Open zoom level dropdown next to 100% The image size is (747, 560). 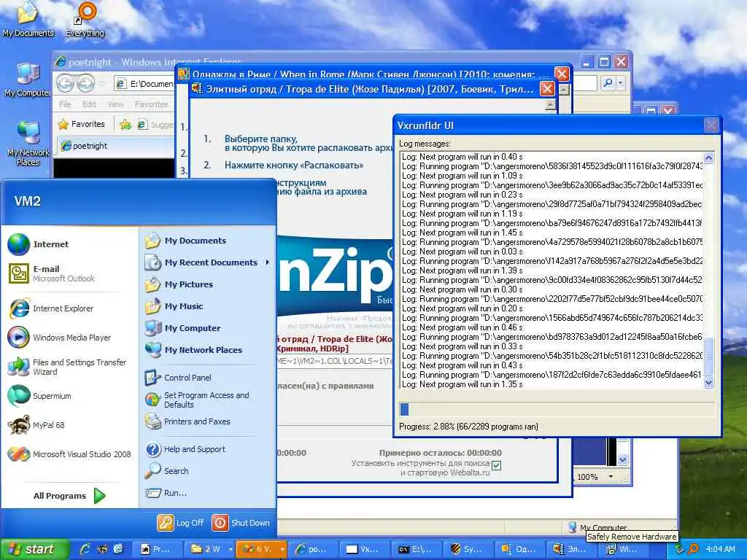[611, 477]
